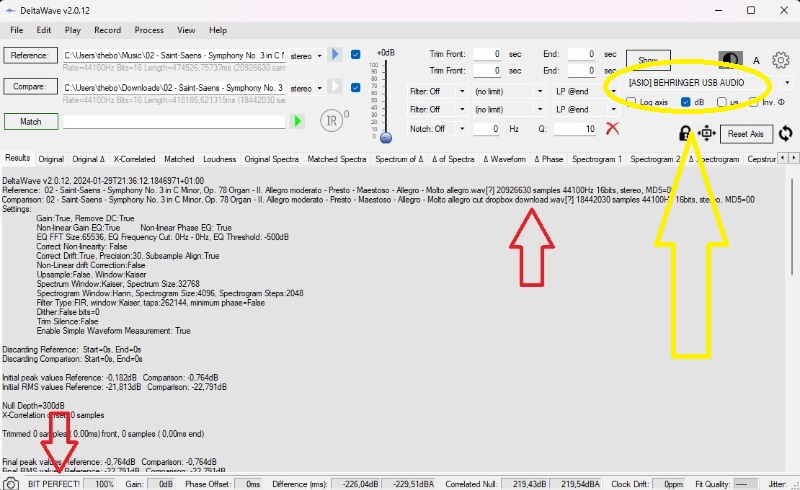Viewport: 800px width, 490px height.
Task: Switch to the Δ Phase tab
Action: pyautogui.click(x=548, y=159)
